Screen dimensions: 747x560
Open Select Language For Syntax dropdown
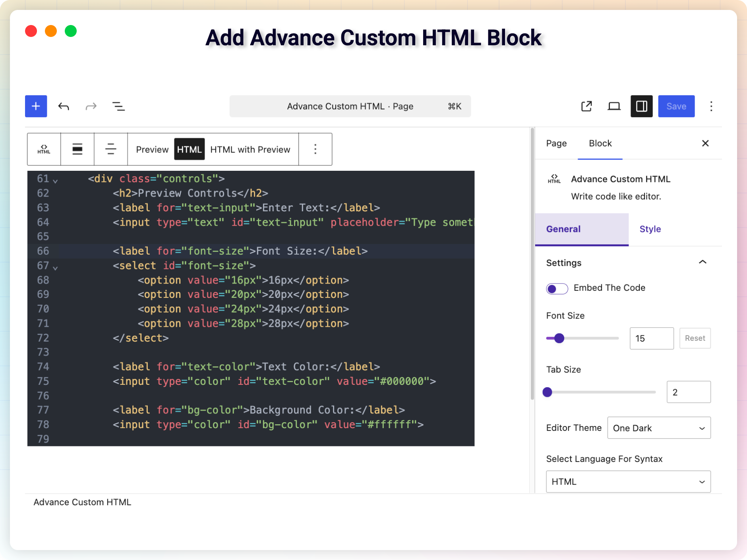(x=628, y=481)
